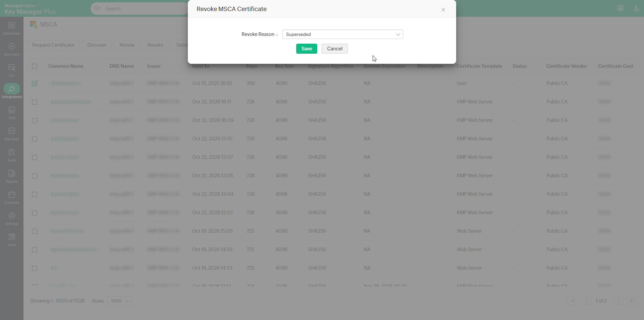Click the '1 of 2' page indicator
The width and height of the screenshot is (644, 320).
pos(601,301)
